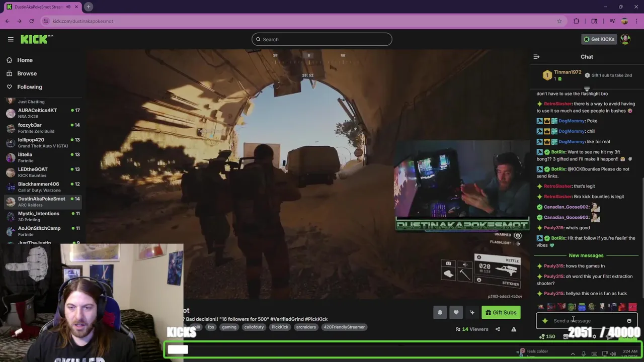Open the chat shop icon
The width and height of the screenshot is (644, 362).
pos(566,336)
